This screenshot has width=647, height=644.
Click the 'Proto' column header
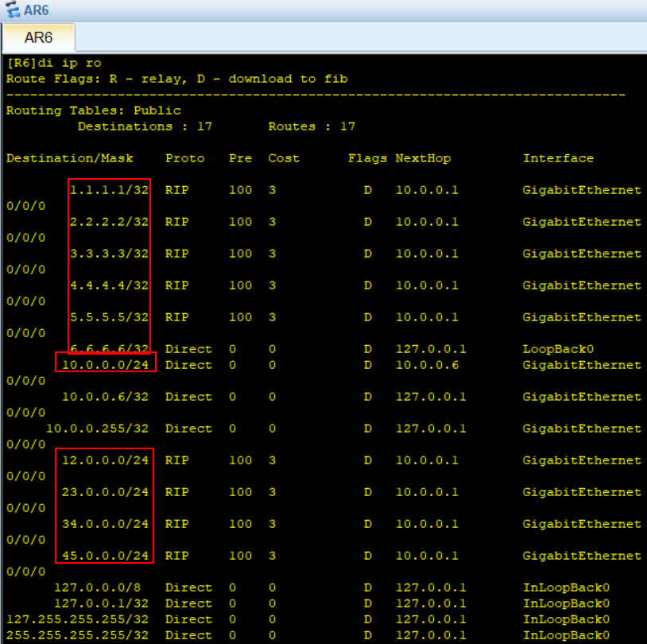coord(185,158)
